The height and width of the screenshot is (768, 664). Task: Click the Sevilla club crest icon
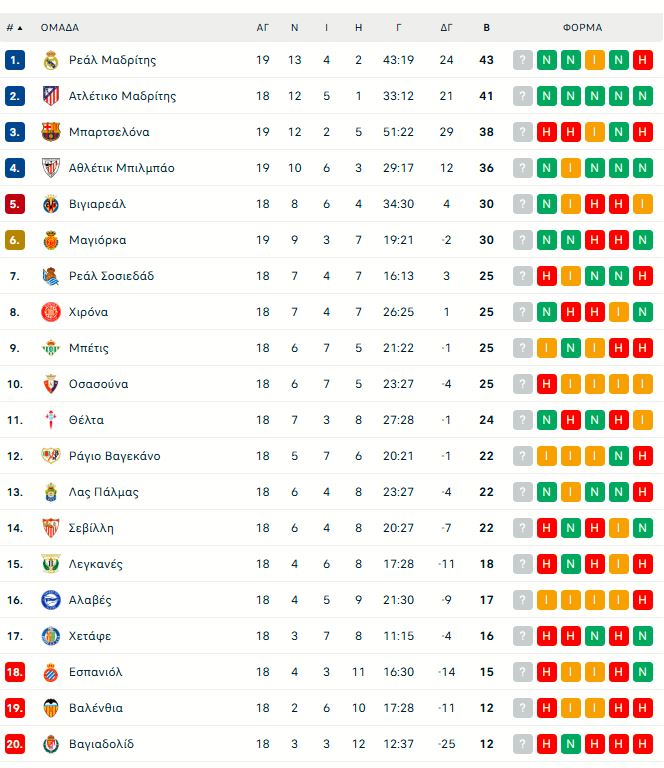coord(50,528)
